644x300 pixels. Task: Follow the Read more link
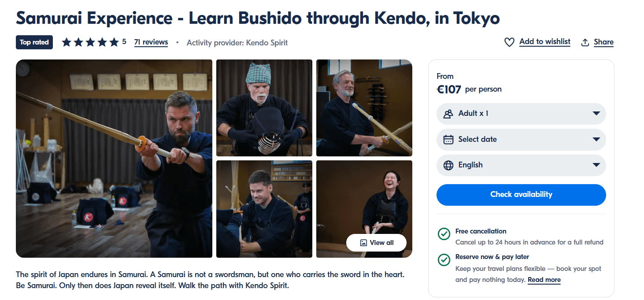point(544,280)
